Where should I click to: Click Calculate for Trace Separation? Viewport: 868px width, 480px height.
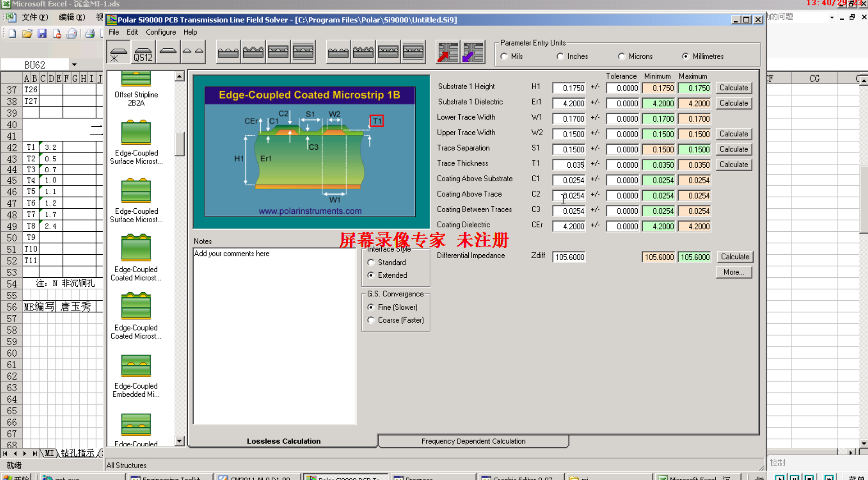pyautogui.click(x=734, y=149)
